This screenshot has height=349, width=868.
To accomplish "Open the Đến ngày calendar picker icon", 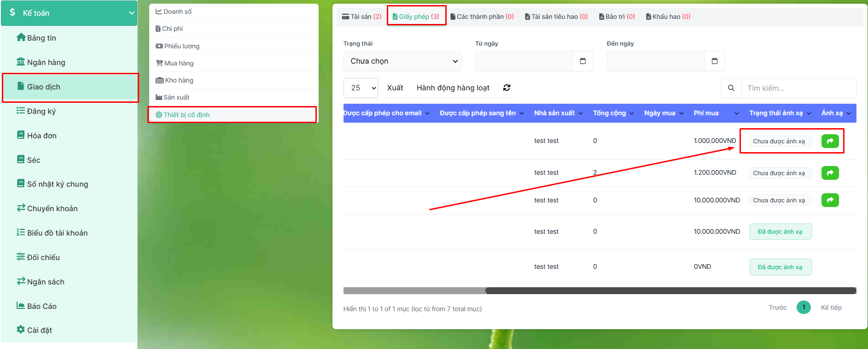I will pos(714,61).
